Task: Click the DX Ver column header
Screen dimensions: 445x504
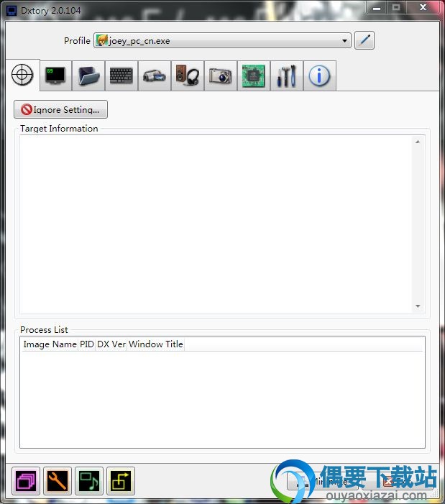Action: 111,344
